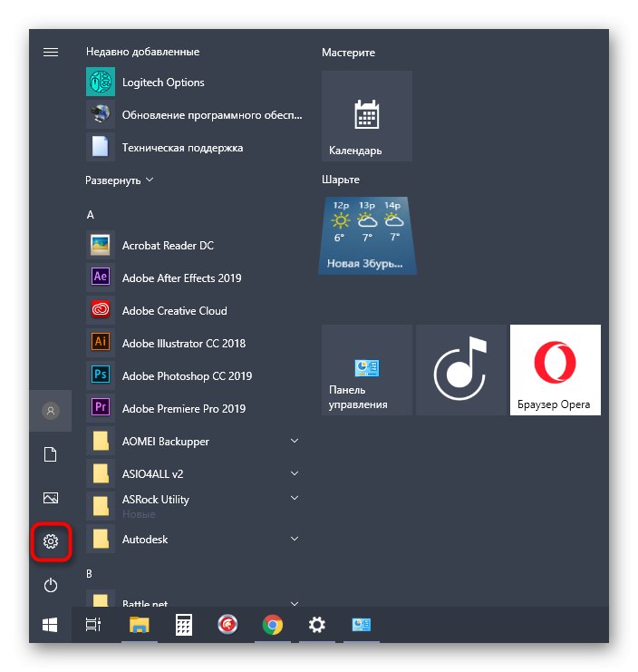Open the music player tile
Screen dimensions: 638x672
[x=461, y=370]
